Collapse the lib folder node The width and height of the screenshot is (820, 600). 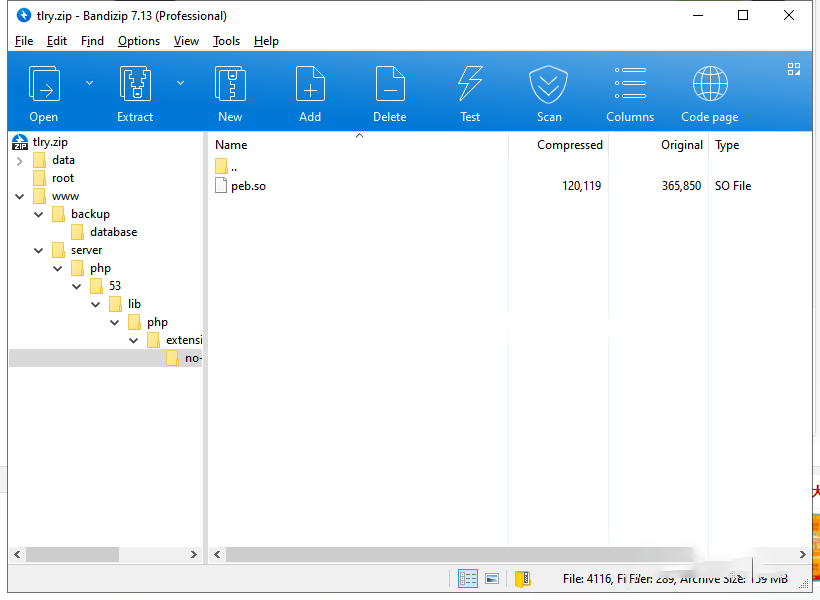(x=96, y=304)
